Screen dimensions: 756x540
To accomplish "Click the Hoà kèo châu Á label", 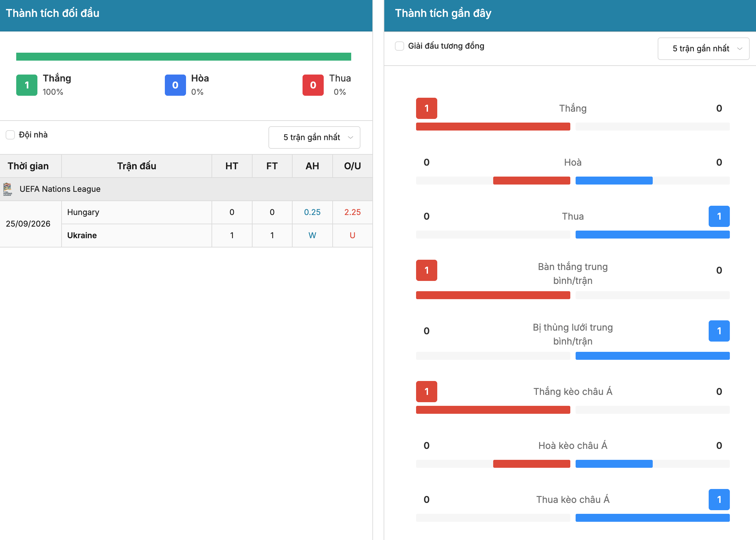I will coord(573,445).
